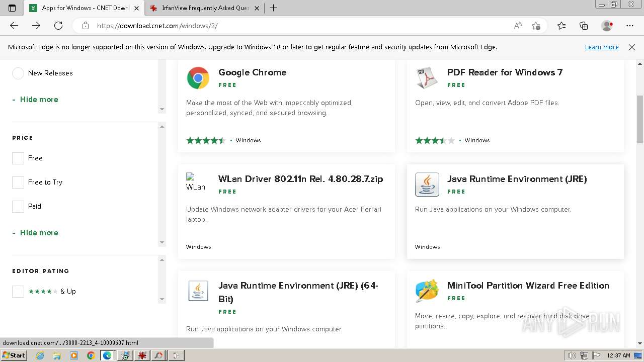The width and height of the screenshot is (644, 362).
Task: Click the MiniTool Partition Wizard icon
Action: [x=427, y=291]
